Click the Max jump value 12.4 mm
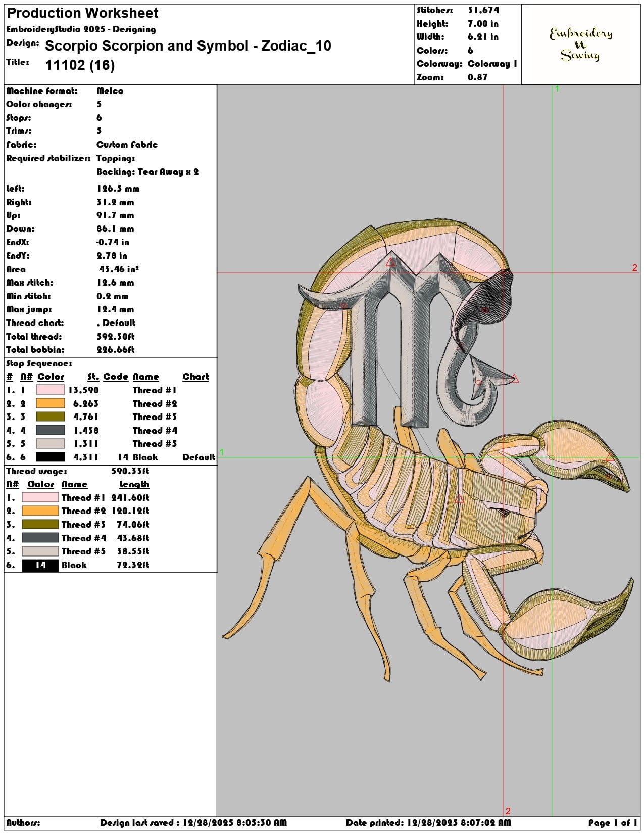The image size is (644, 834). (115, 309)
